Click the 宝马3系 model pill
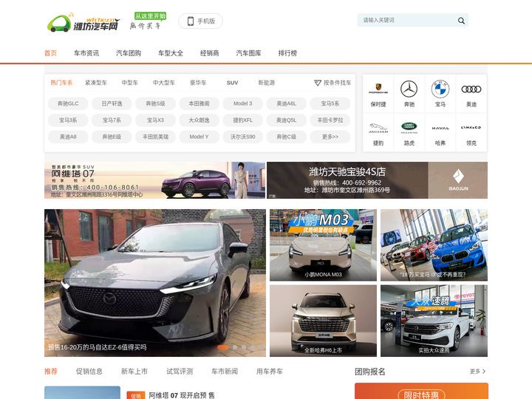The height and width of the screenshot is (399, 532). (x=68, y=120)
